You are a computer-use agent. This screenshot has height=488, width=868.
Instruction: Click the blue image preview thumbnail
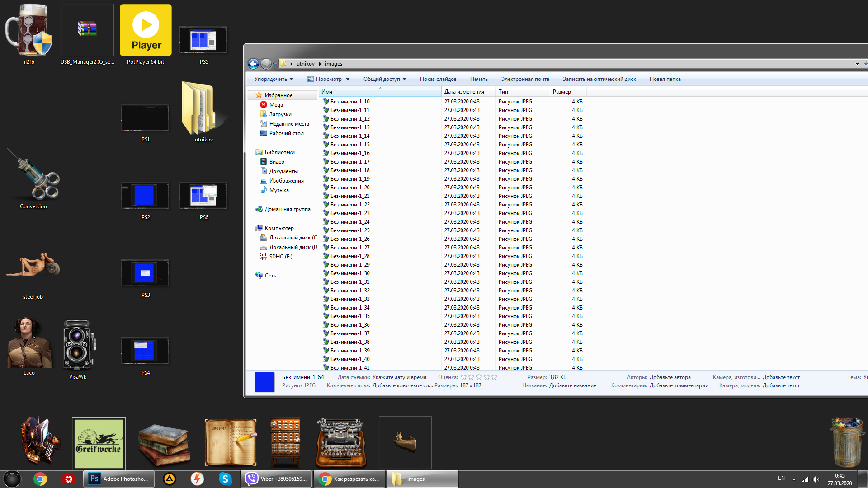264,382
